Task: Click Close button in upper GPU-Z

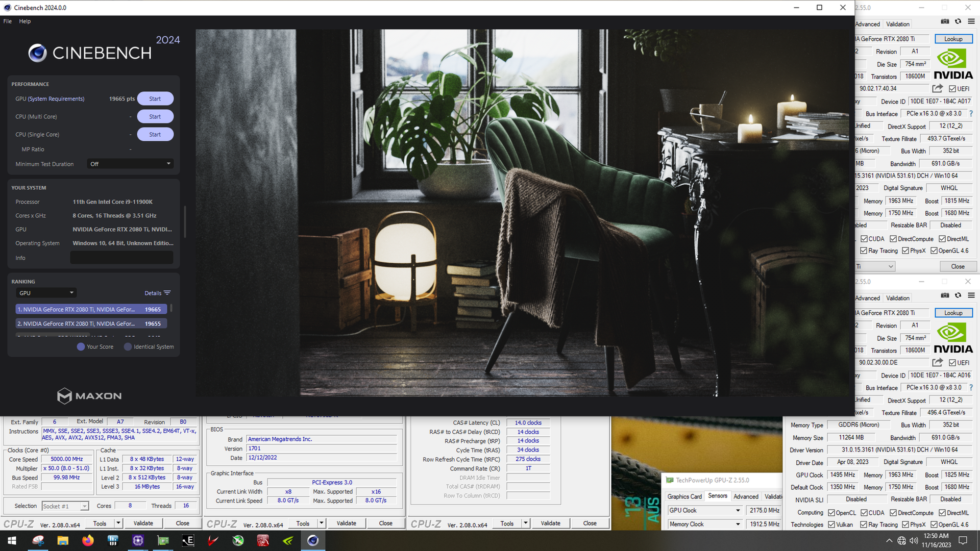Action: tap(958, 266)
